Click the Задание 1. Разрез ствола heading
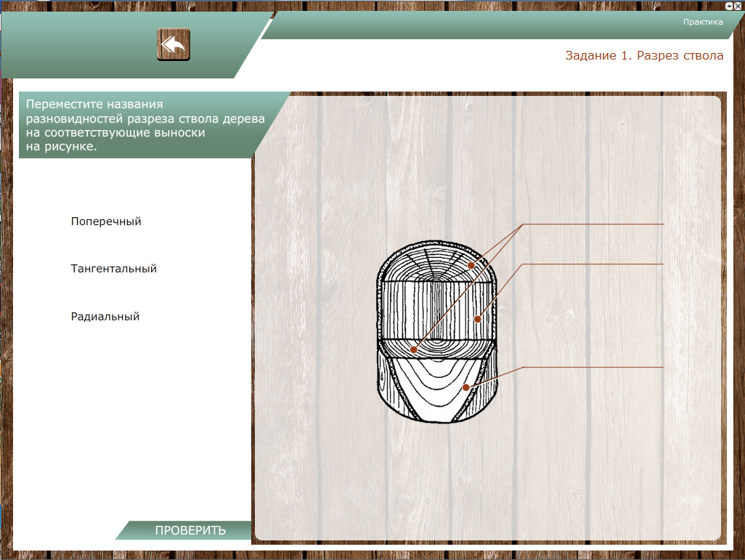Screen dimensions: 745x560 coord(644,56)
